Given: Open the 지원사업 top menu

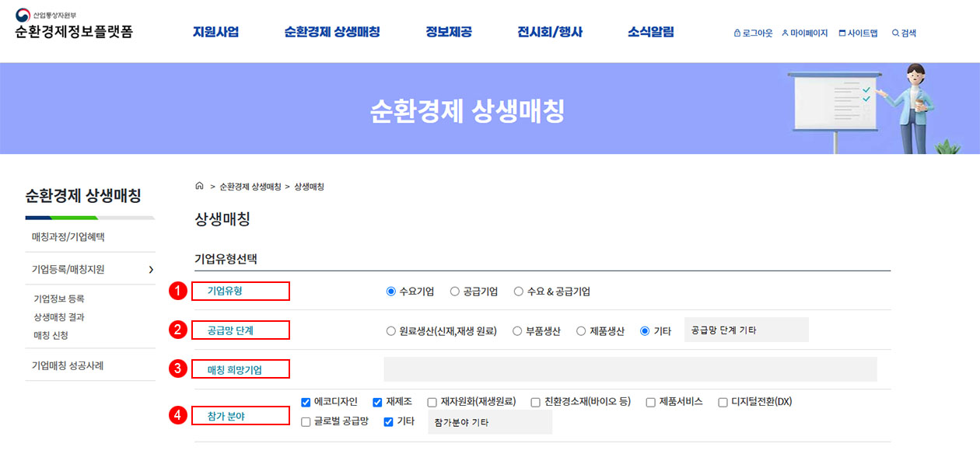Looking at the screenshot, I should coord(215,33).
